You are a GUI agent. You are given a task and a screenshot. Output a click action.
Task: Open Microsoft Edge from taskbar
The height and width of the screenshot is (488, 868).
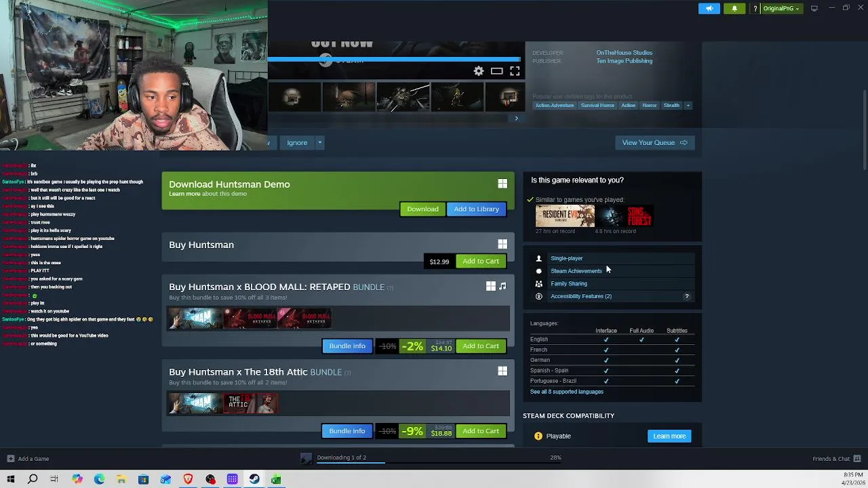(x=99, y=480)
